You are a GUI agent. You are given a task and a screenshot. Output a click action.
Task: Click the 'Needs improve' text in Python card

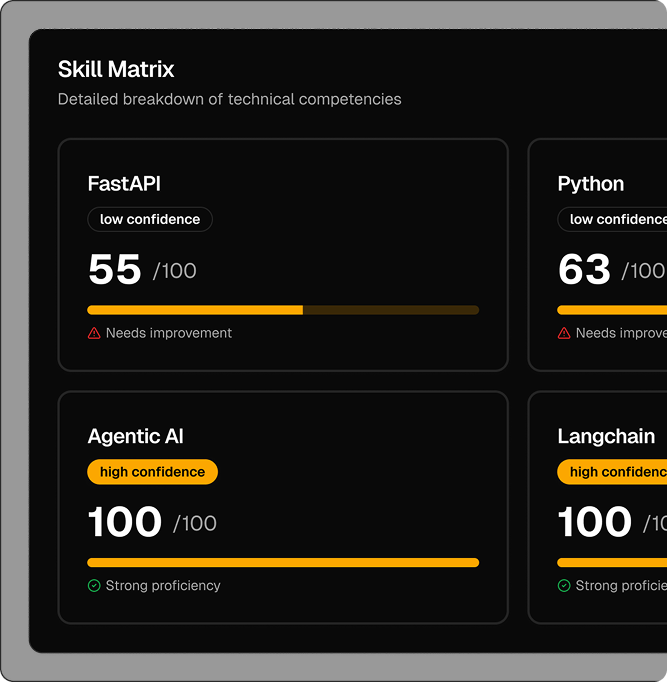621,333
